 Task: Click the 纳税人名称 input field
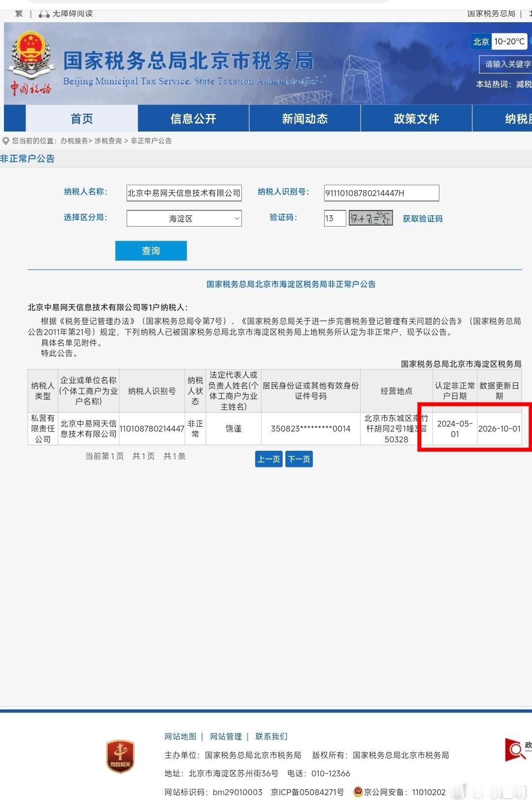184,193
